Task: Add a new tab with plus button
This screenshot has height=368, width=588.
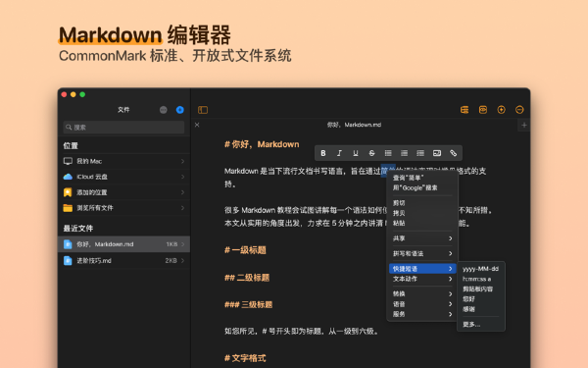Action: pos(524,125)
